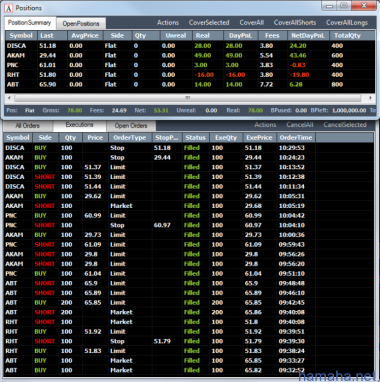Sort positions by Last column header

pyautogui.click(x=52, y=36)
